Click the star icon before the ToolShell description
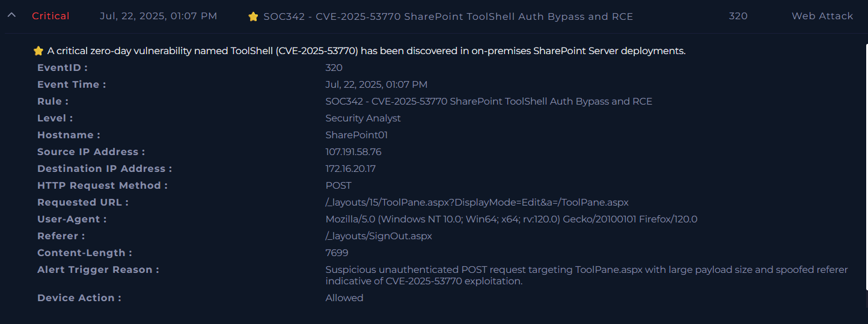Viewport: 868px width, 324px height. coord(38,51)
